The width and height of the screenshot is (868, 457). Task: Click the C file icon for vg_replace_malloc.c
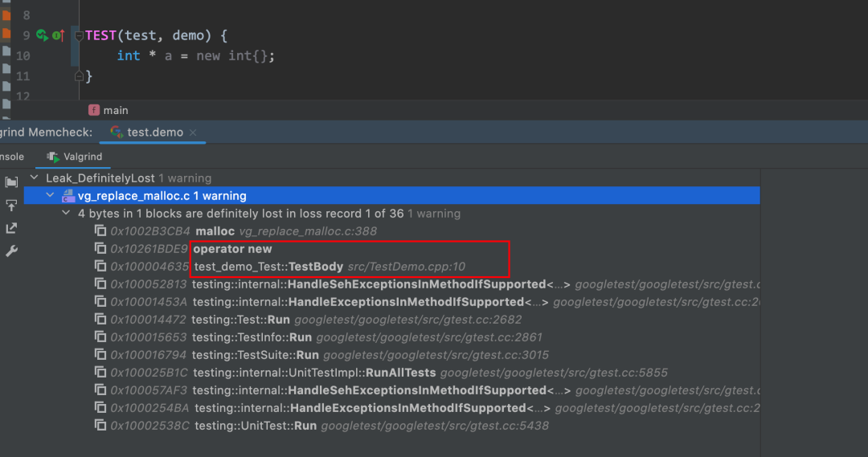click(x=66, y=195)
